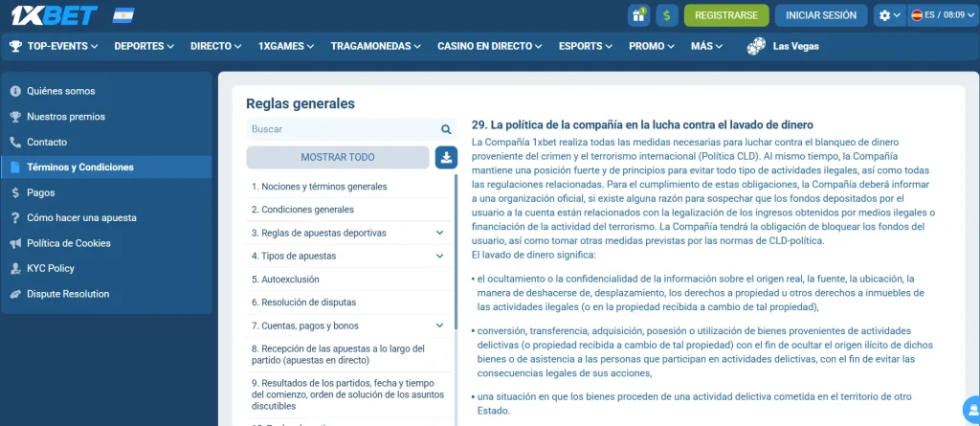The width and height of the screenshot is (980, 426).
Task: Open Política de Cookies page
Action: [x=106, y=243]
